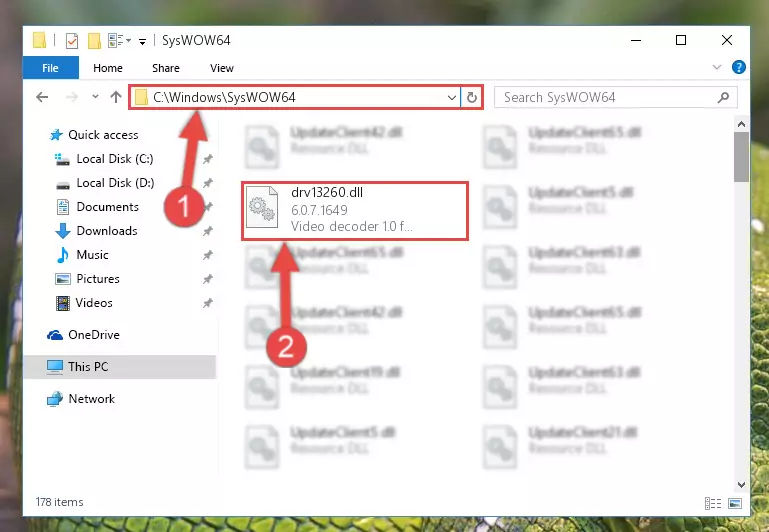Click the pin icon beside Music
Viewport: 769px width, 532px height.
click(207, 255)
